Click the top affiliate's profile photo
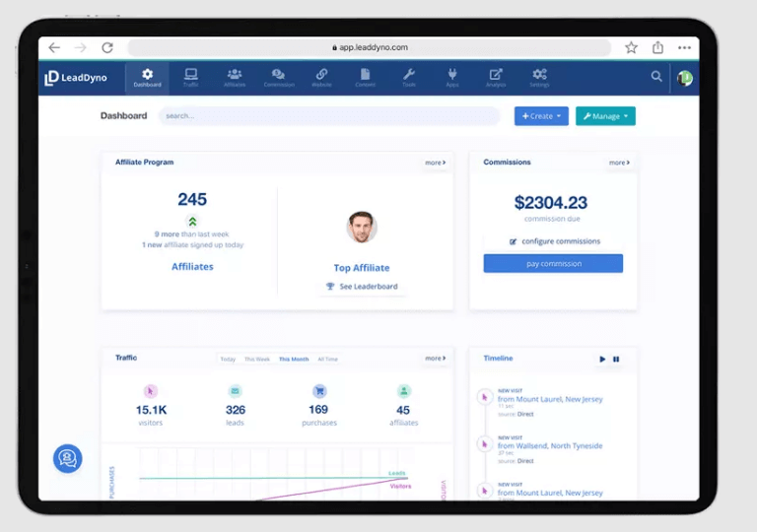Viewport: 757px width, 532px height. coord(362,227)
